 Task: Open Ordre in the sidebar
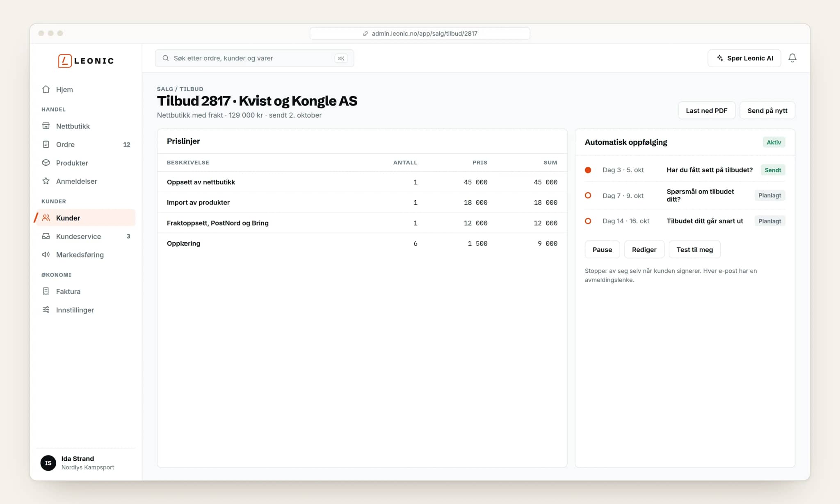tap(86, 144)
